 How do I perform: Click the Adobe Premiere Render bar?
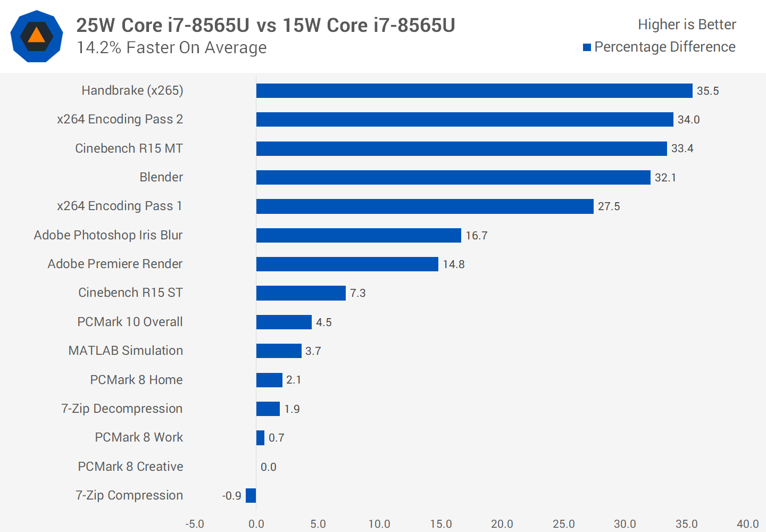coord(347,264)
